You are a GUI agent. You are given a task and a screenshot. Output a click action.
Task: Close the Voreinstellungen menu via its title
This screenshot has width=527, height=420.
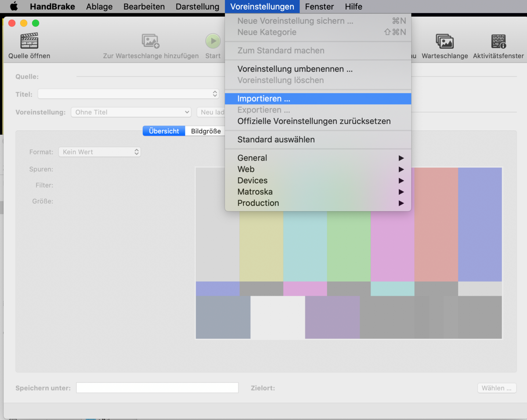click(x=262, y=7)
